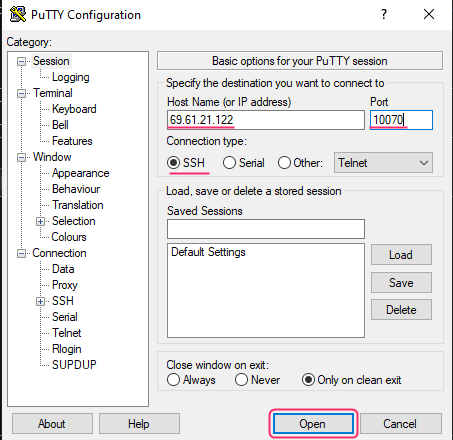Viewport: 453px width, 440px height.
Task: Collapse the Window category node
Action: click(21, 157)
